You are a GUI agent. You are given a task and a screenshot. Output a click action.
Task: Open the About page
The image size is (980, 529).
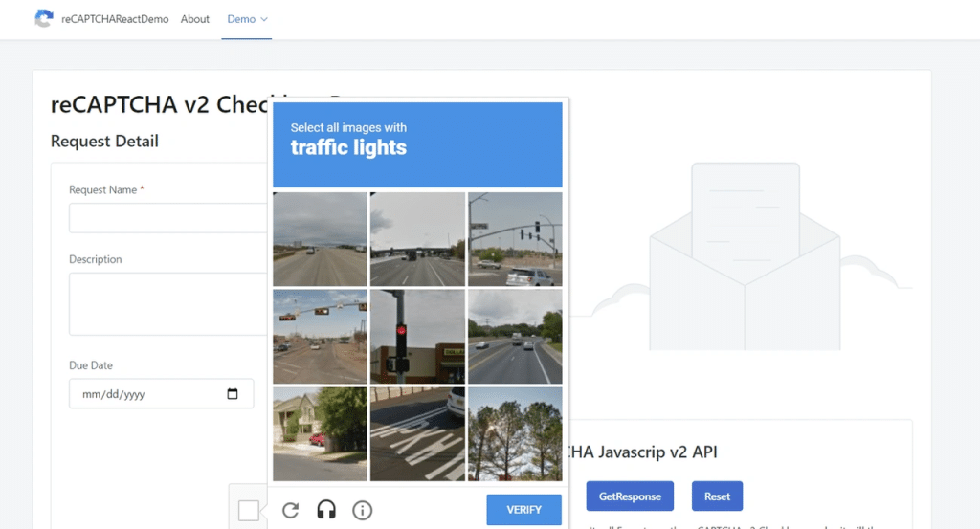tap(195, 19)
